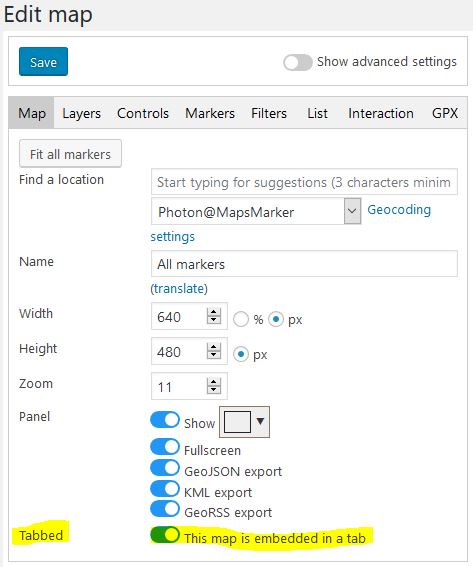Open the Geocoding settings link

[x=399, y=210]
